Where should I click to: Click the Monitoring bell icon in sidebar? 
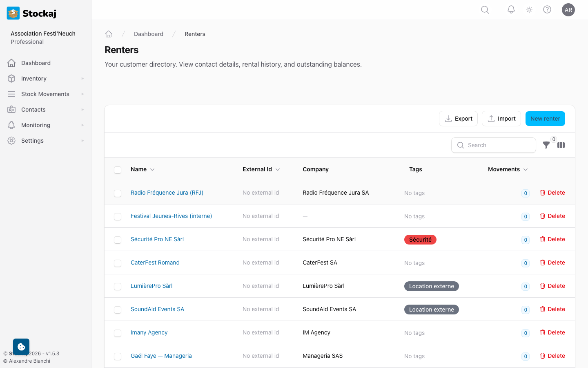[11, 125]
